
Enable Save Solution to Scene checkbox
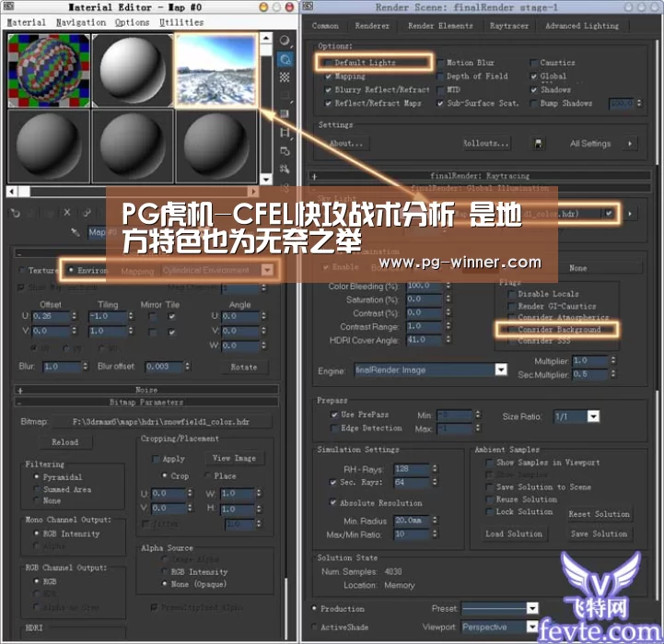[x=490, y=486]
